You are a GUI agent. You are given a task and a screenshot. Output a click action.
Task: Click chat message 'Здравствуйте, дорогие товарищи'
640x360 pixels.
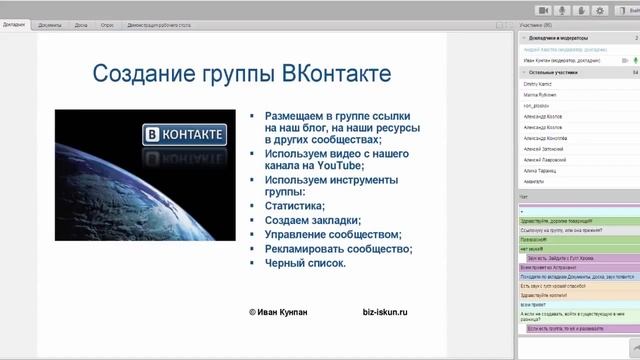point(580,221)
